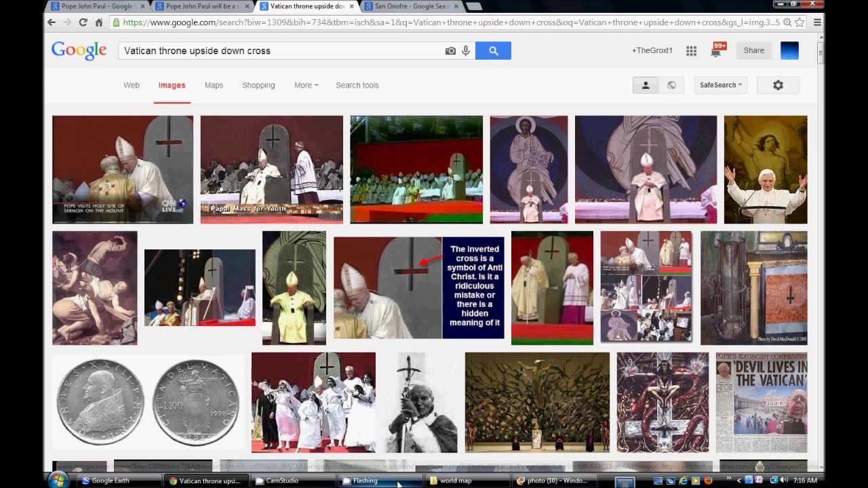Open the Windows Start menu
The width and height of the screenshot is (868, 488).
pyautogui.click(x=58, y=480)
